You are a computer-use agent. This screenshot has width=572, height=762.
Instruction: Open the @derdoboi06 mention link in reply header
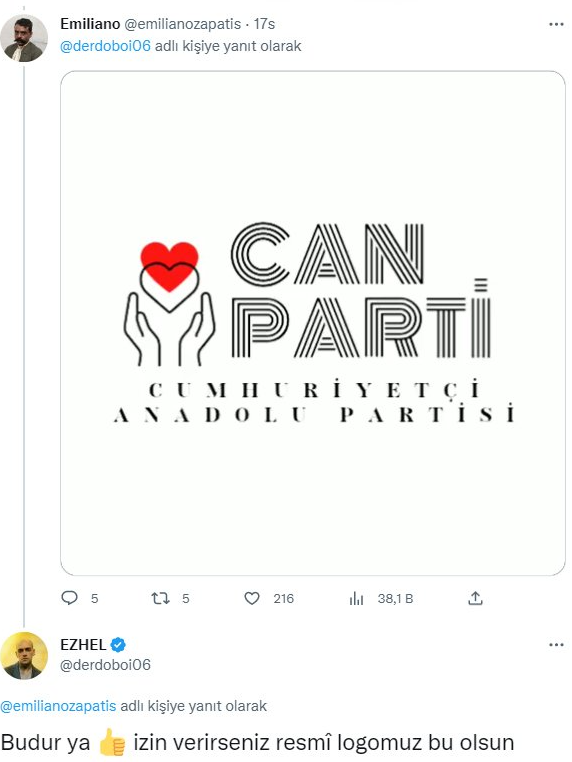point(105,46)
